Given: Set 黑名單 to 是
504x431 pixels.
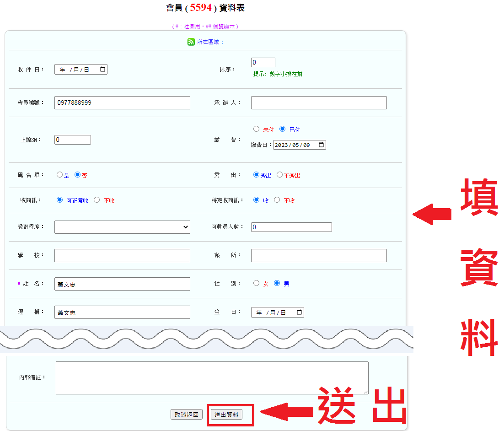Looking at the screenshot, I should coord(59,175).
